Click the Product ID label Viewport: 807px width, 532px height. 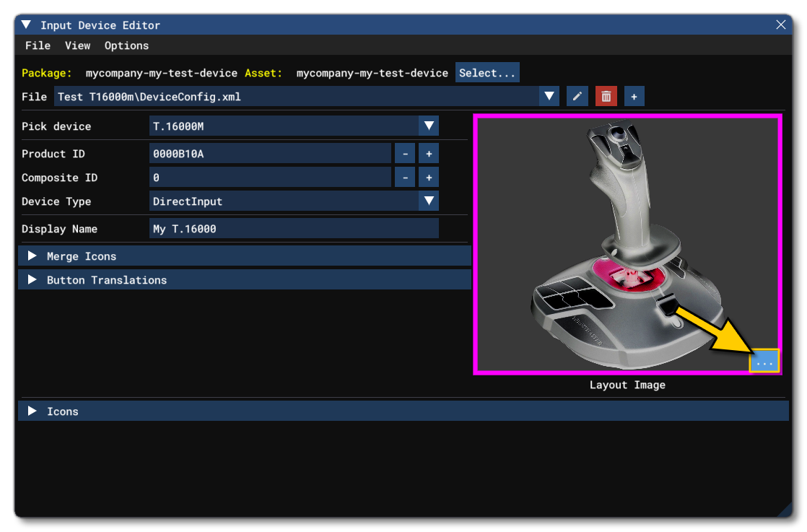53,154
